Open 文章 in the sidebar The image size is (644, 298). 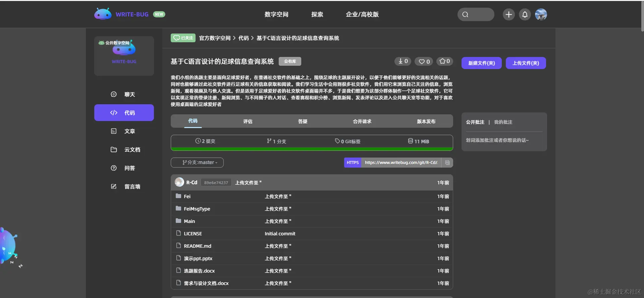pyautogui.click(x=124, y=131)
